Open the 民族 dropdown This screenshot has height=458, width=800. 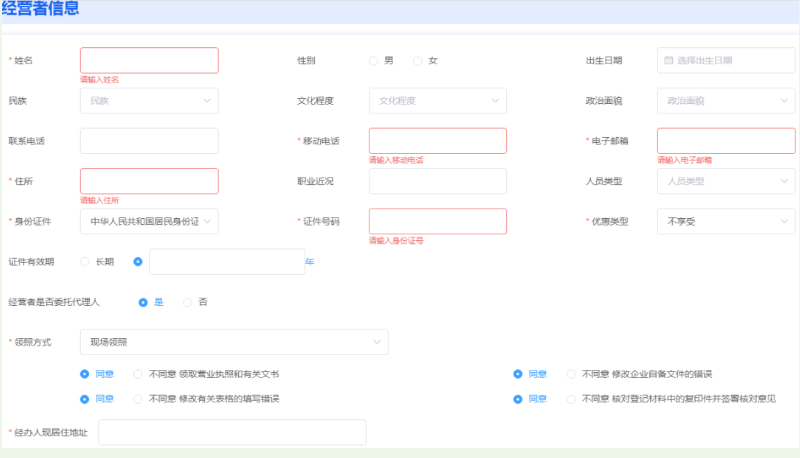(x=149, y=101)
